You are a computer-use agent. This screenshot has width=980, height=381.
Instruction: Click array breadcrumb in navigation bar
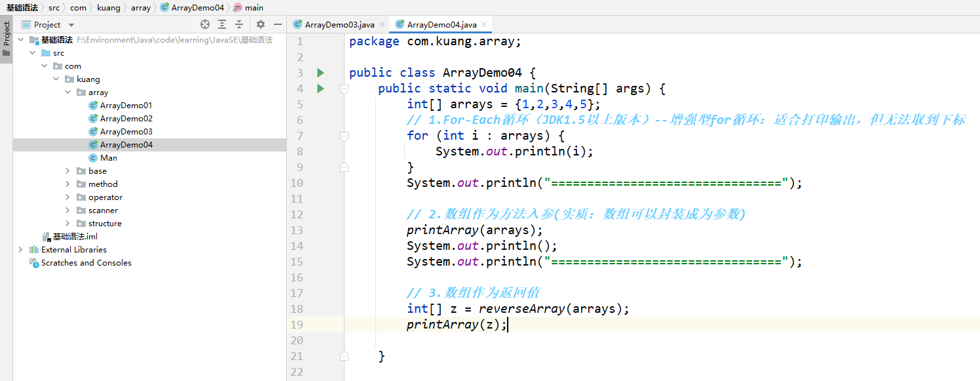pos(140,8)
